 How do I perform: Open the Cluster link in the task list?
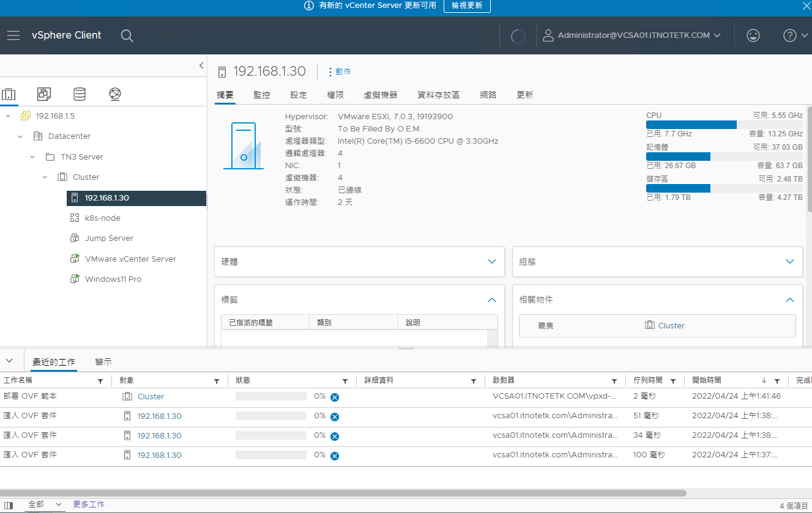pos(151,397)
